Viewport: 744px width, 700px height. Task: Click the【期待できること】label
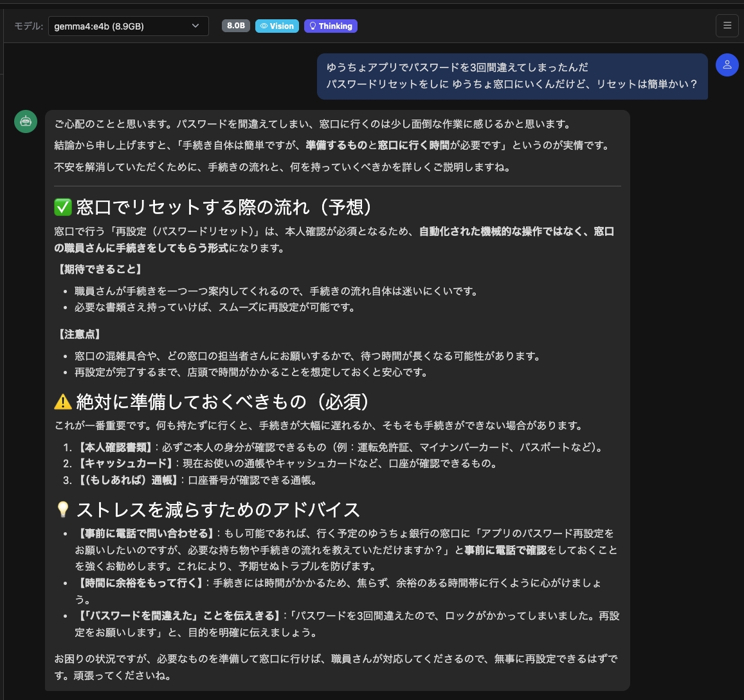pos(100,269)
